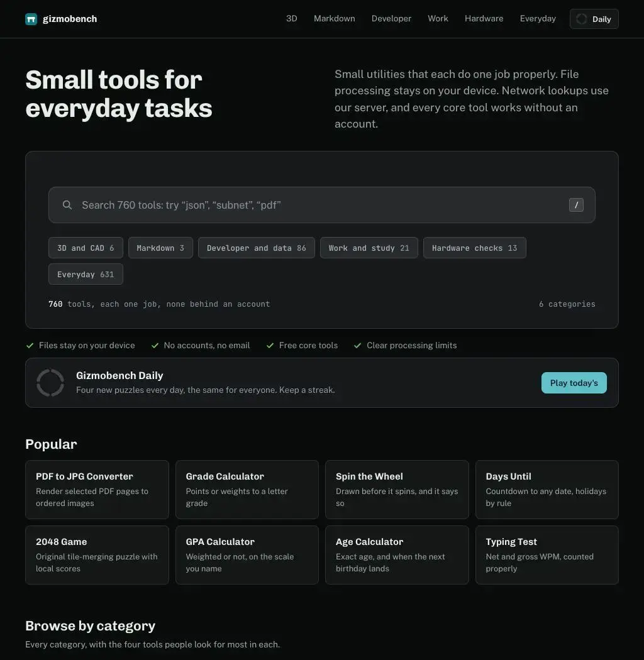Focus the Search 760 tools field
Image resolution: width=644 pixels, height=660 pixels.
point(322,205)
